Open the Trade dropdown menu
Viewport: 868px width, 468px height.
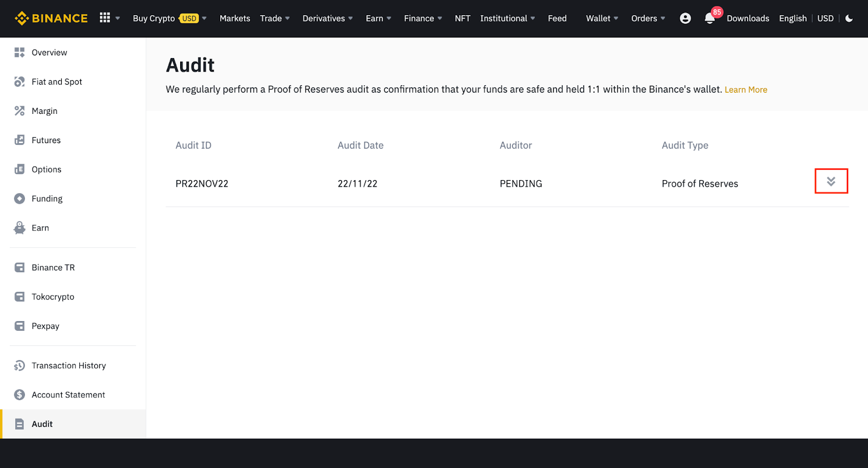point(275,18)
